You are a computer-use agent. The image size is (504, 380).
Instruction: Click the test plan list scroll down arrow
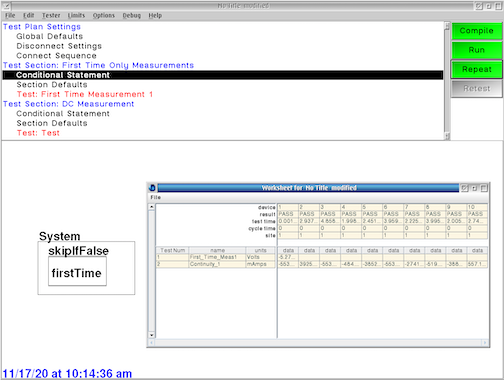(447, 136)
